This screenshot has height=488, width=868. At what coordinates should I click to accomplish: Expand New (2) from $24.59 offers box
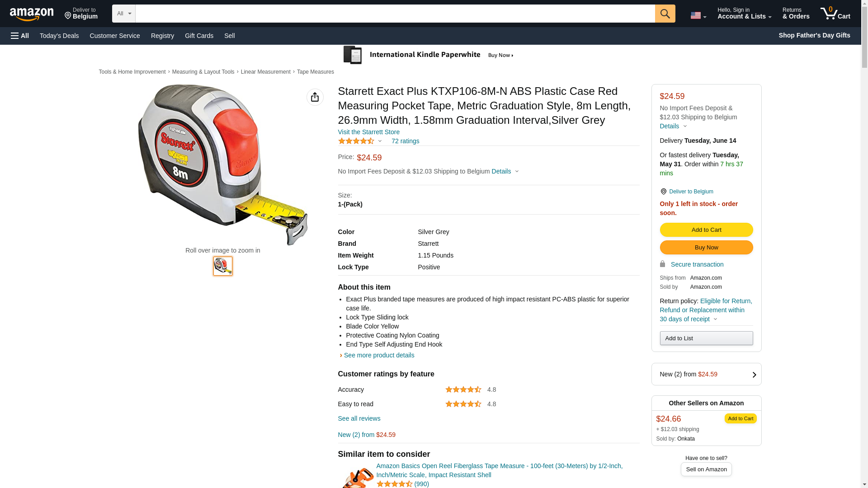[x=706, y=374]
